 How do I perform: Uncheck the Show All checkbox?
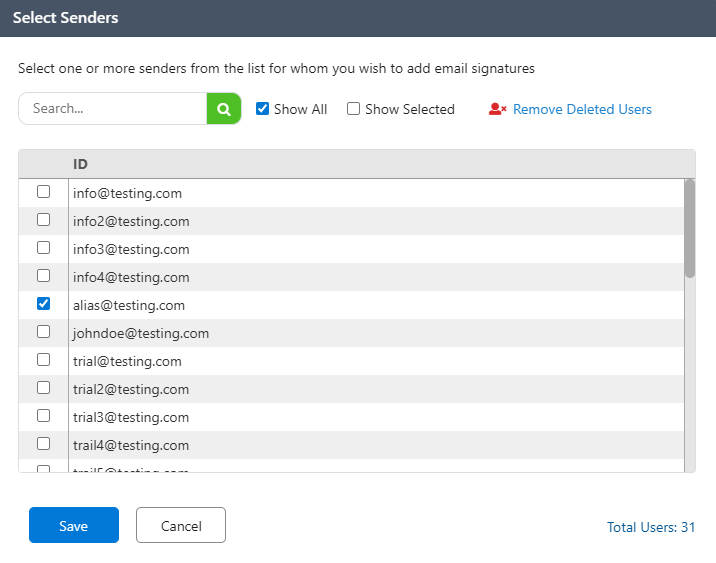pos(263,109)
